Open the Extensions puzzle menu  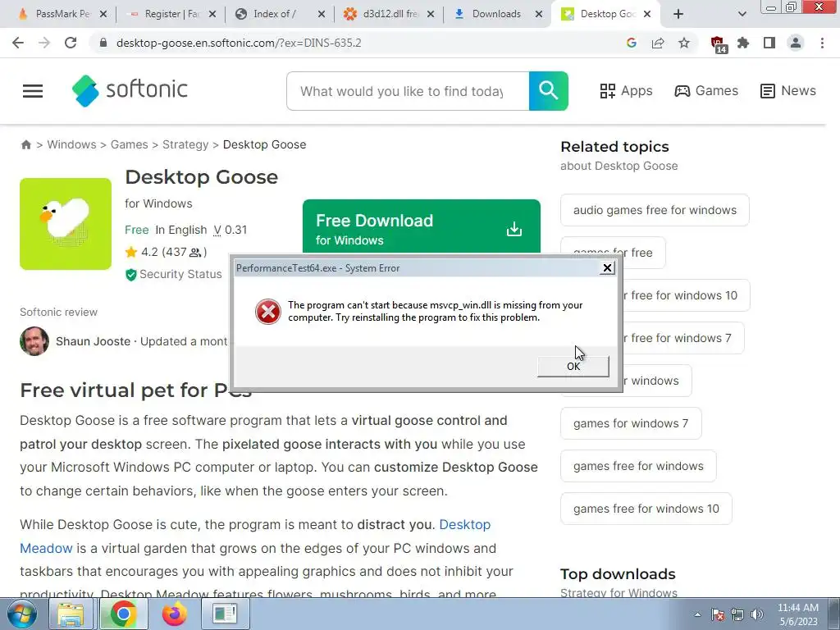(743, 43)
